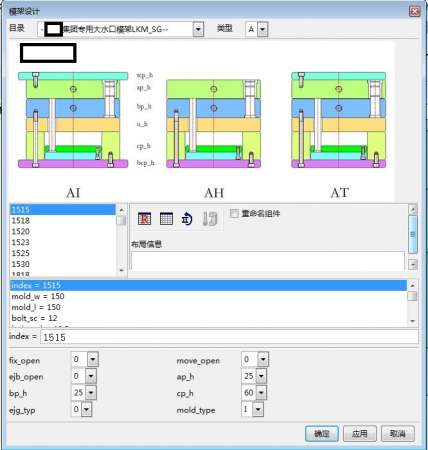
Task: Expand the fix_open value dropdown
Action: point(93,360)
